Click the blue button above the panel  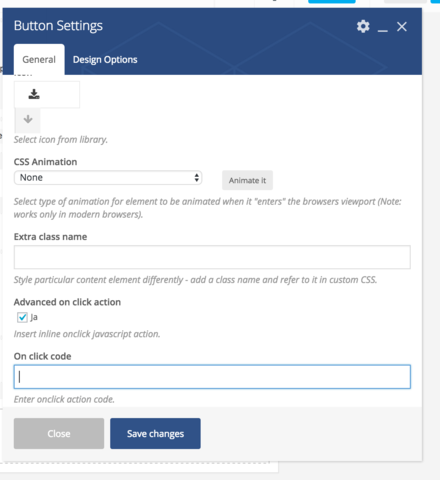point(332,1)
